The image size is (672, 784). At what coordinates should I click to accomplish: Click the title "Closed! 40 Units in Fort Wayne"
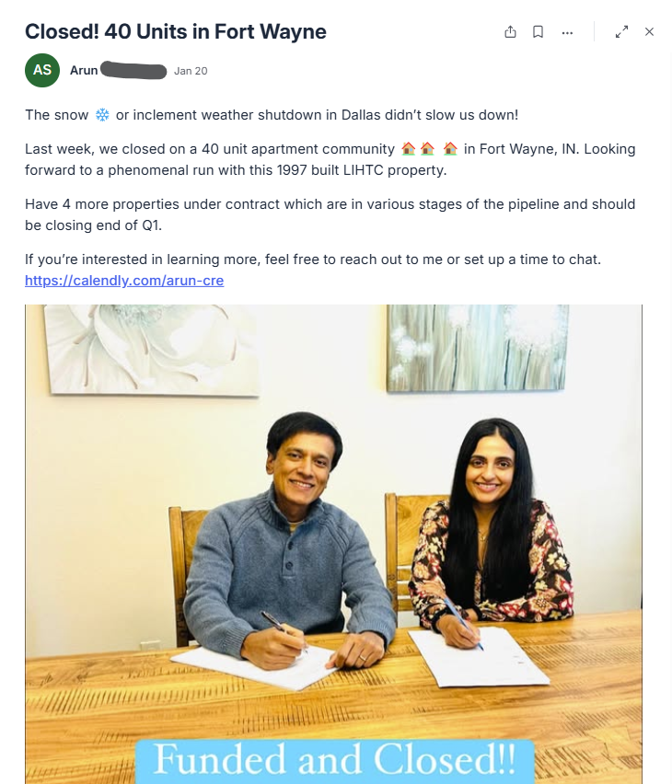(175, 32)
